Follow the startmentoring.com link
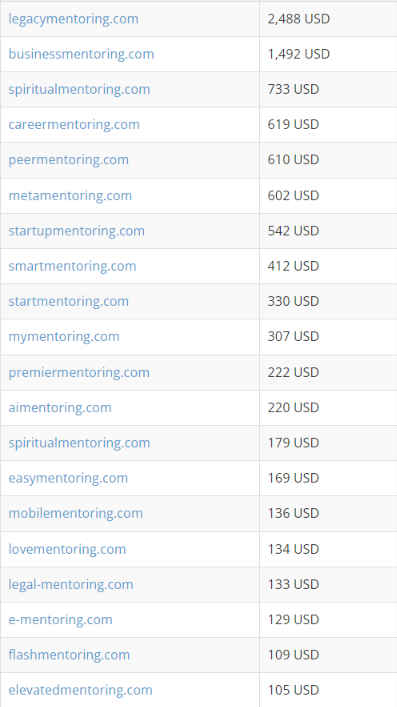The height and width of the screenshot is (707, 397). (x=68, y=301)
